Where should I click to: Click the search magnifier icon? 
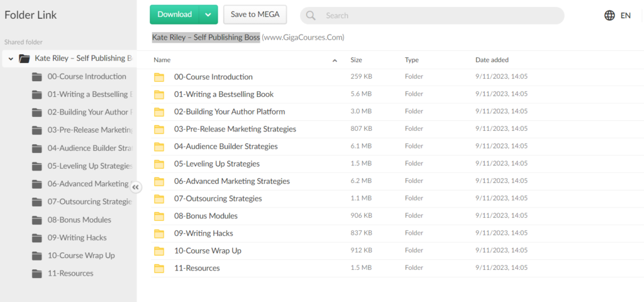click(311, 16)
